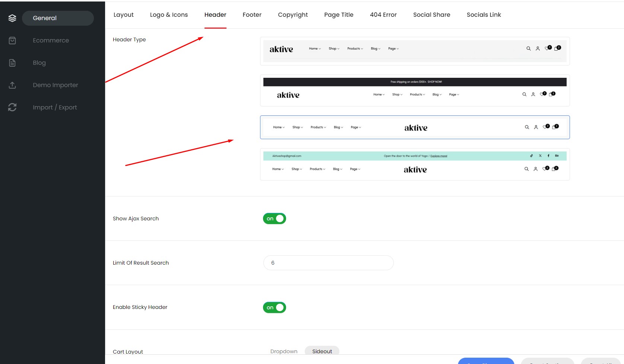Choose Dropdown cart layout option
This screenshot has width=624, height=364.
pyautogui.click(x=284, y=351)
